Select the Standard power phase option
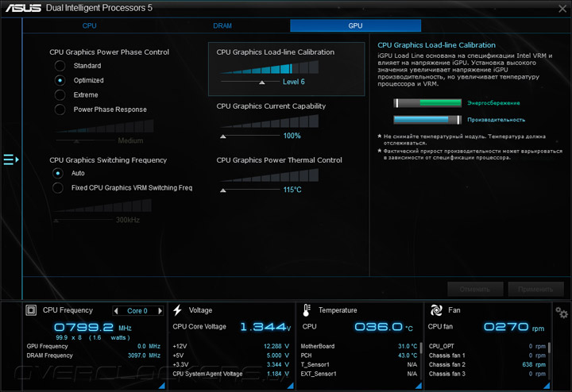Screen dimensions: 572x392 tap(60, 66)
